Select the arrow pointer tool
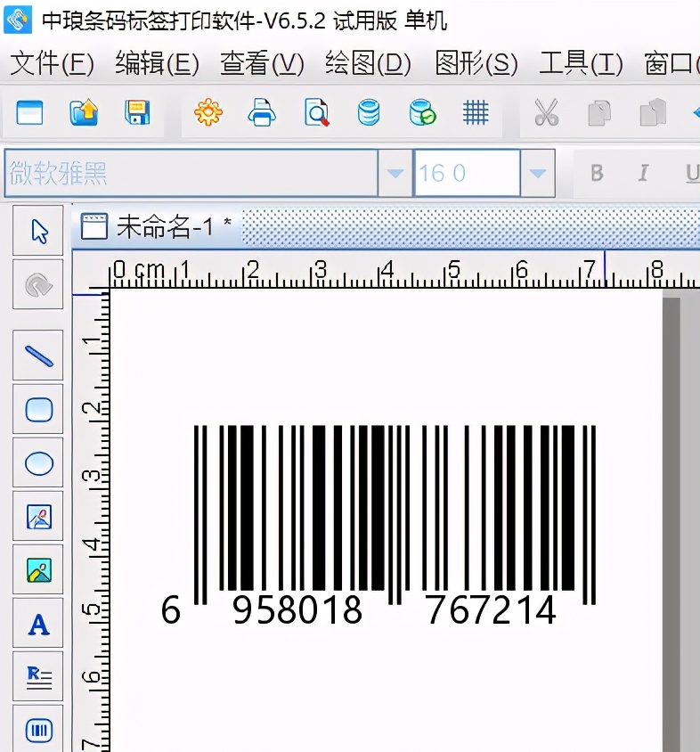This screenshot has height=752, width=700. [38, 231]
